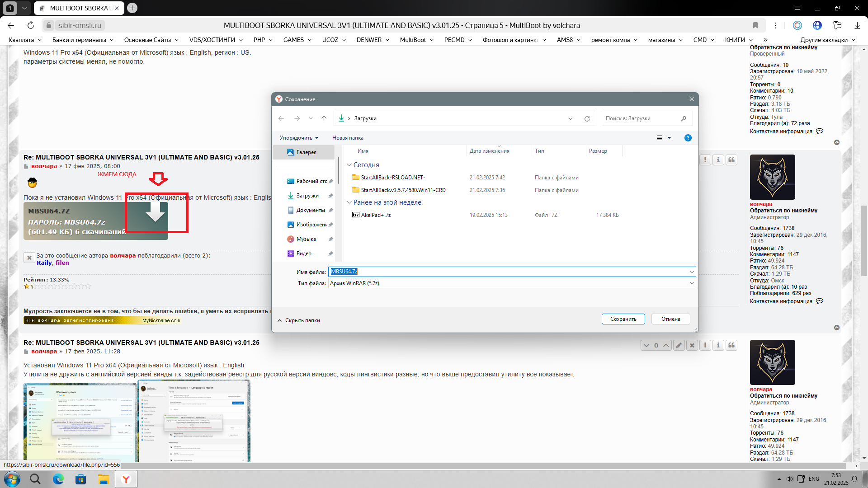Collapse the Сегодня file group

(349, 165)
